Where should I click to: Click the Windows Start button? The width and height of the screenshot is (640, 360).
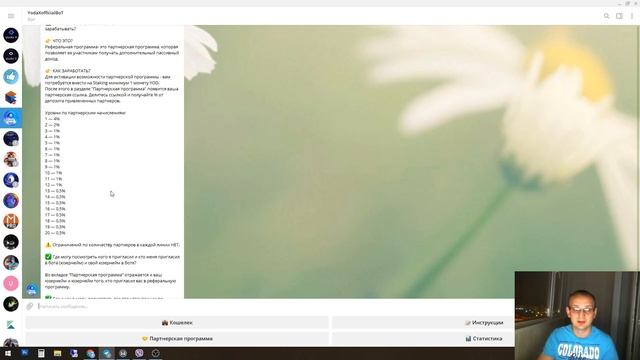[8, 353]
